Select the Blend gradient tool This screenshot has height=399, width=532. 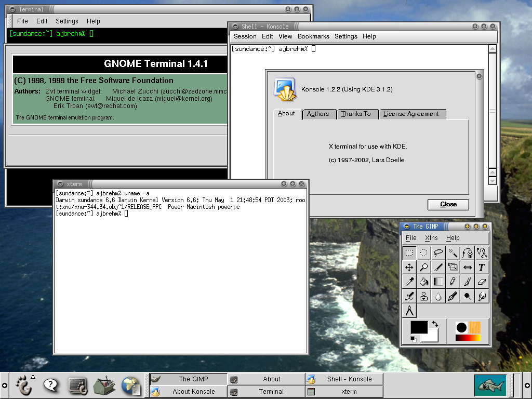pos(438,282)
